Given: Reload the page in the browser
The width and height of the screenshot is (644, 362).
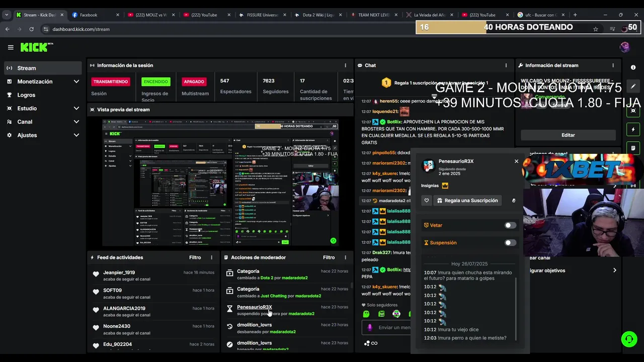Looking at the screenshot, I should (x=32, y=29).
